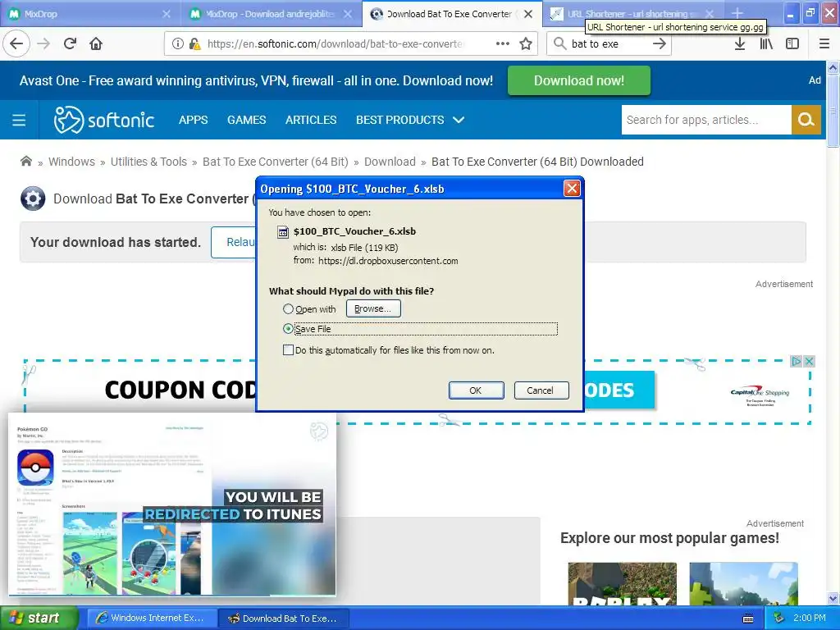
Task: Click the scrollbar down arrow
Action: pyautogui.click(x=833, y=598)
